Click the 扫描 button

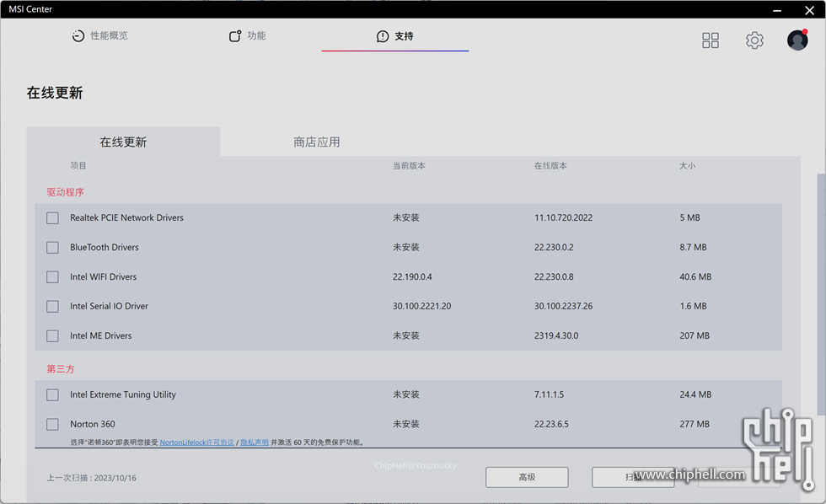(x=633, y=477)
